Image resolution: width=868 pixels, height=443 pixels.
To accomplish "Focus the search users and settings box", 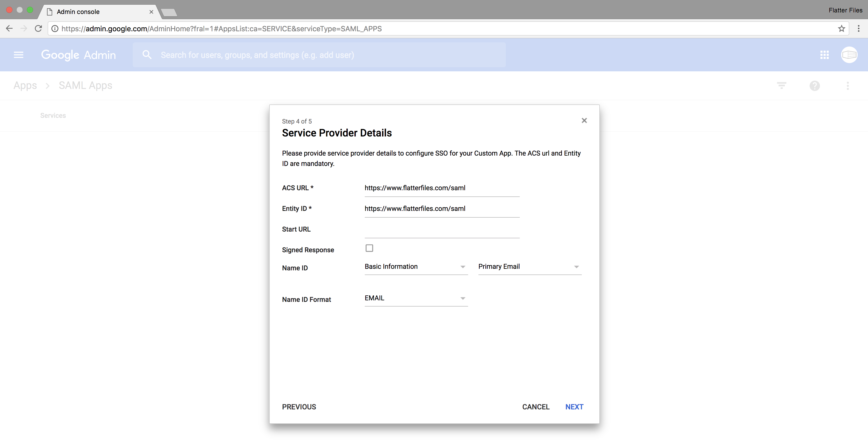I will pyautogui.click(x=319, y=55).
